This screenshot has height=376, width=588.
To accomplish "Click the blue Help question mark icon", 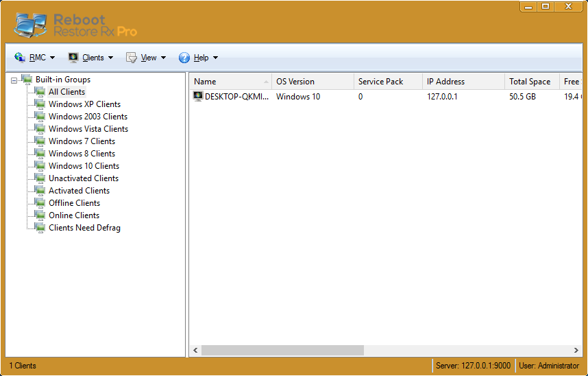I will coord(184,58).
